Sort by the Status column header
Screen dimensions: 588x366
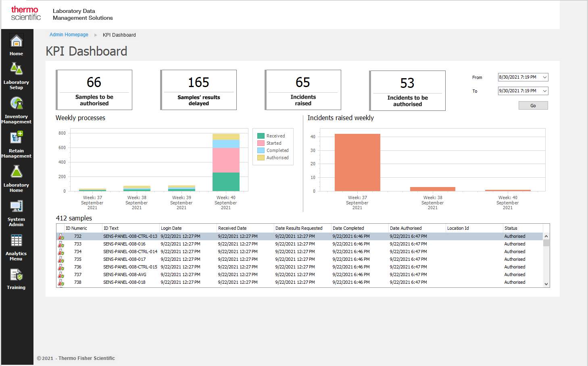(x=511, y=228)
